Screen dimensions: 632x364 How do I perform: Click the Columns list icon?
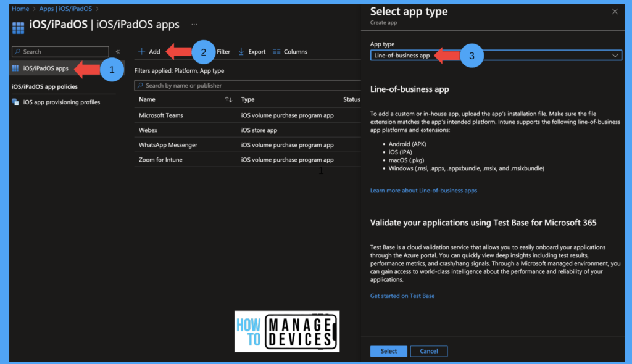pos(276,51)
